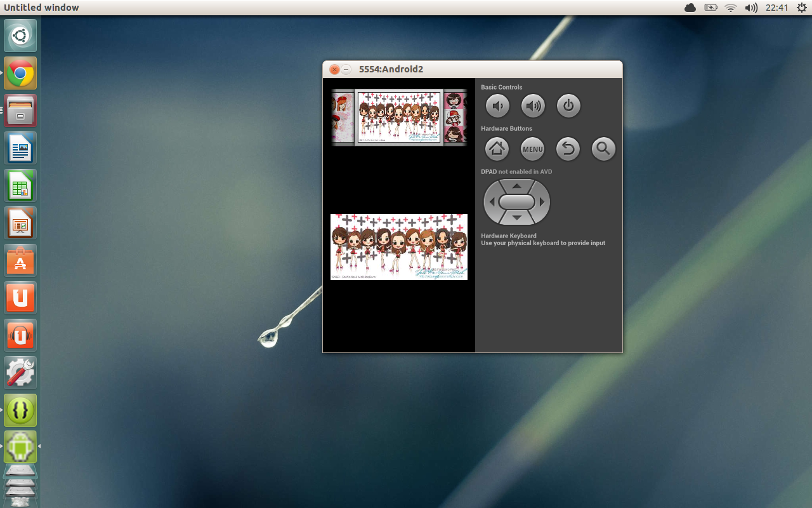This screenshot has width=812, height=508.
Task: Go back with the Back hardware button
Action: [x=568, y=149]
